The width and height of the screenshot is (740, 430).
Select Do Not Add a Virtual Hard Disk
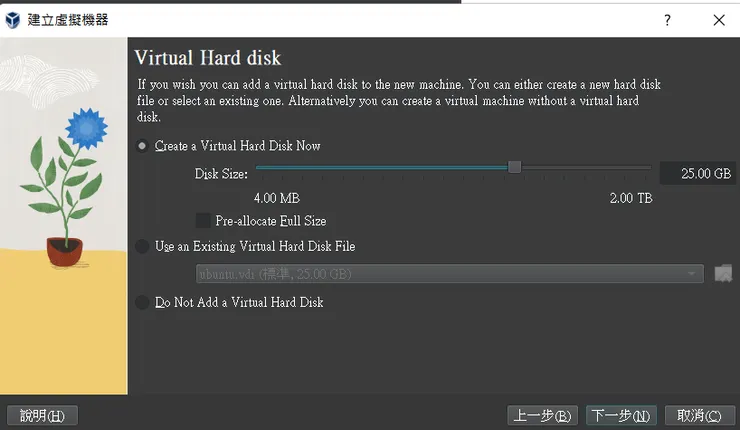142,302
